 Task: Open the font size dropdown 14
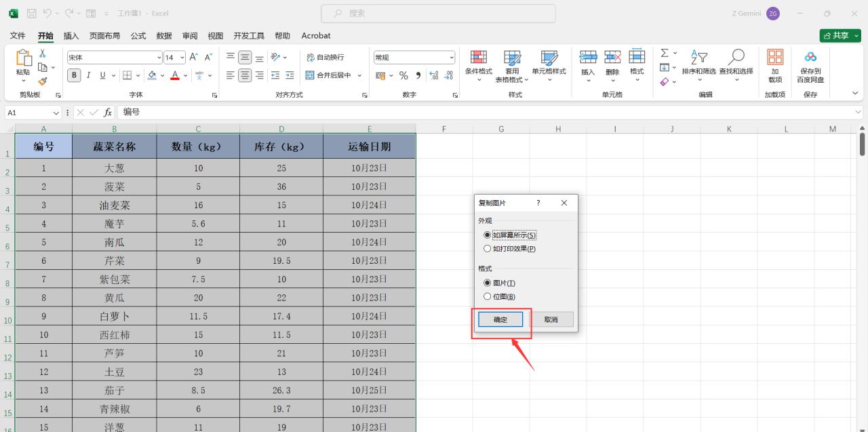(182, 58)
